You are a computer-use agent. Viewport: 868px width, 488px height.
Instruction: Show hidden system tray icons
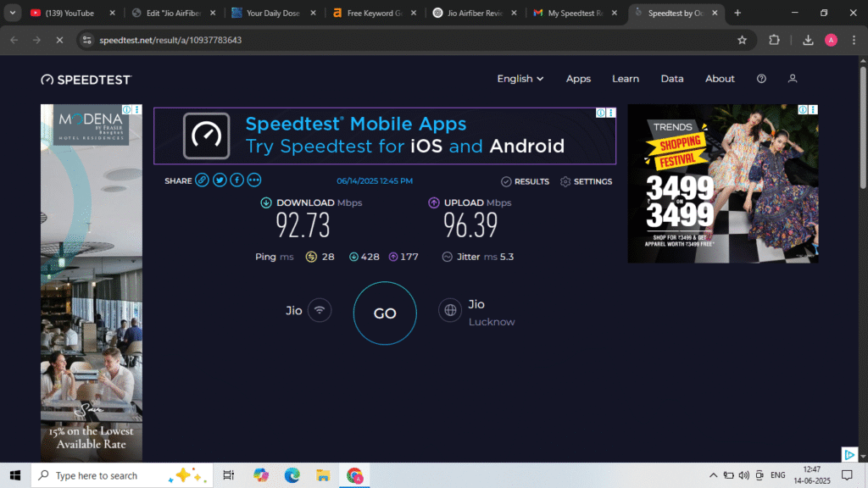[713, 475]
